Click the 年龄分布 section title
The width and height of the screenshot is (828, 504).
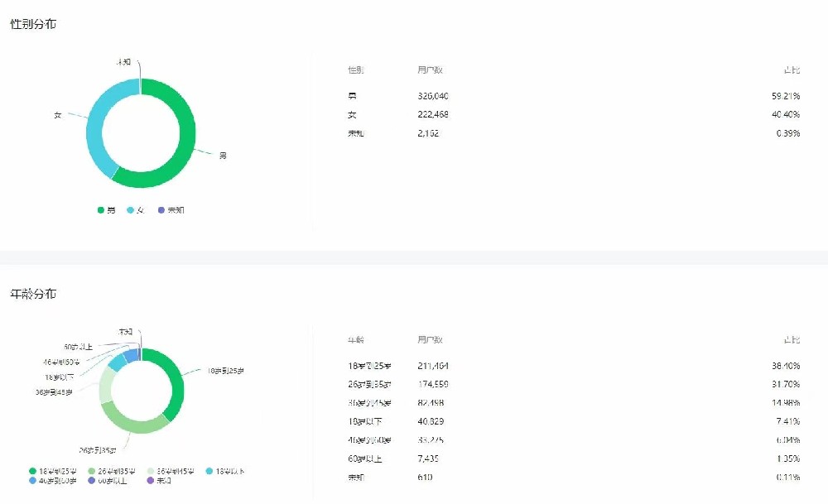pos(33,294)
